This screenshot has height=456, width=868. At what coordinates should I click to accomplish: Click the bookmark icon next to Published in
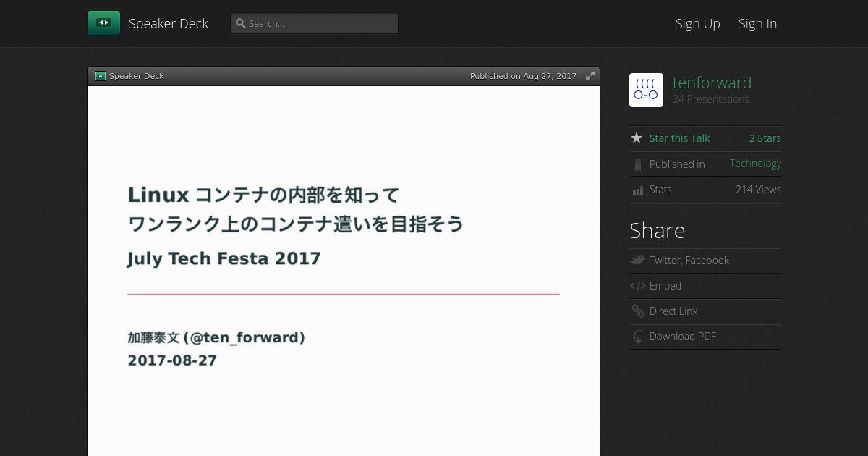click(x=637, y=165)
